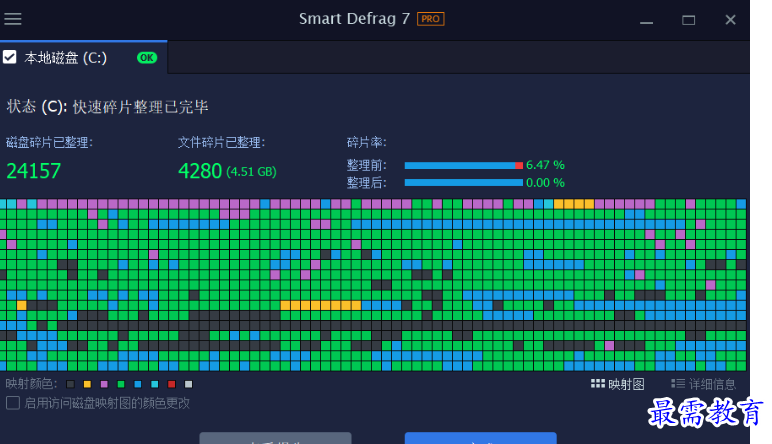772x444 pixels.
Task: Click the PRO badge beside Smart Defrag 7
Action: click(x=430, y=19)
